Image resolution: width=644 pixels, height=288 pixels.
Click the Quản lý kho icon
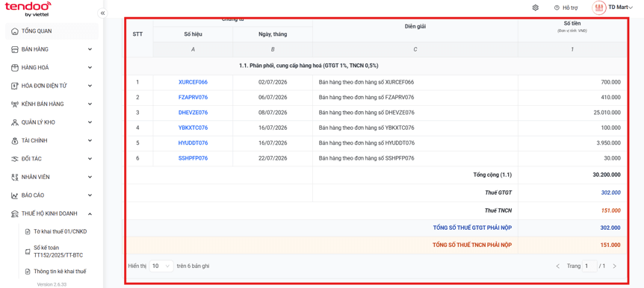click(x=15, y=122)
